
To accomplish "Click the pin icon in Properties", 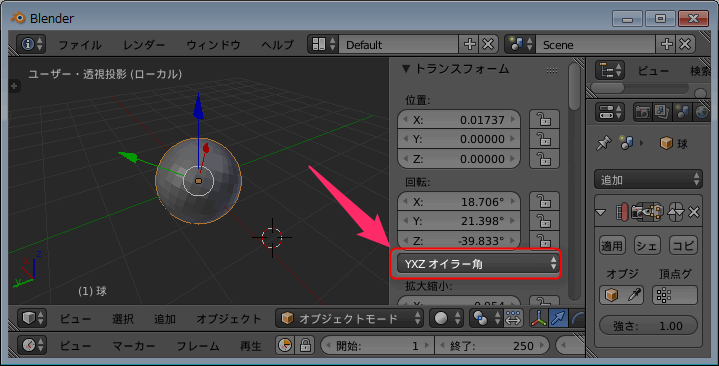I will pos(603,144).
